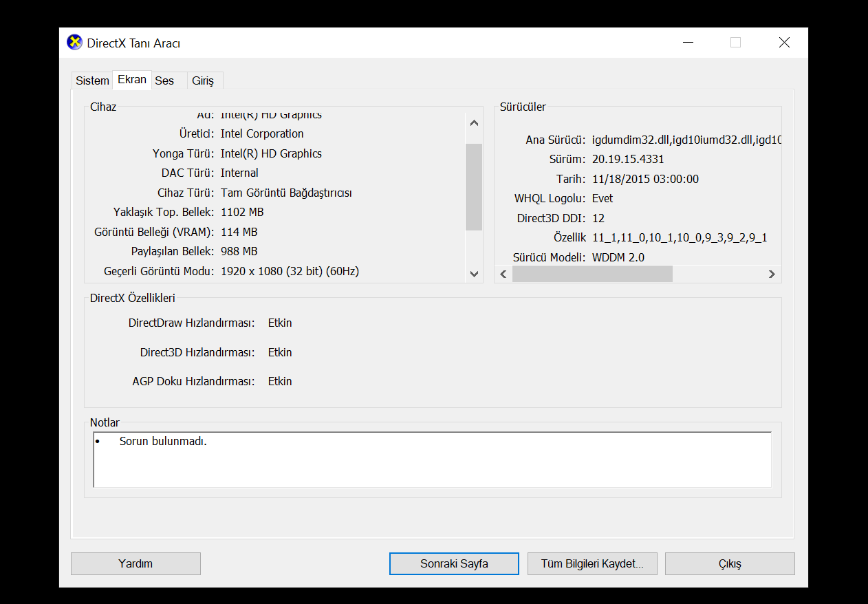Click the 'Sürücü Modeli:' label
The width and height of the screenshot is (868, 604).
[x=550, y=257]
